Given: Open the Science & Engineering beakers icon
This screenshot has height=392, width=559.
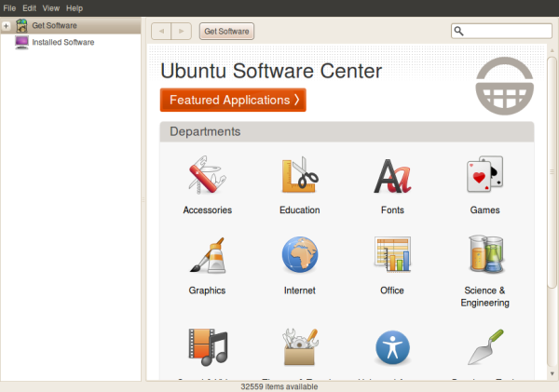Looking at the screenshot, I should (485, 254).
